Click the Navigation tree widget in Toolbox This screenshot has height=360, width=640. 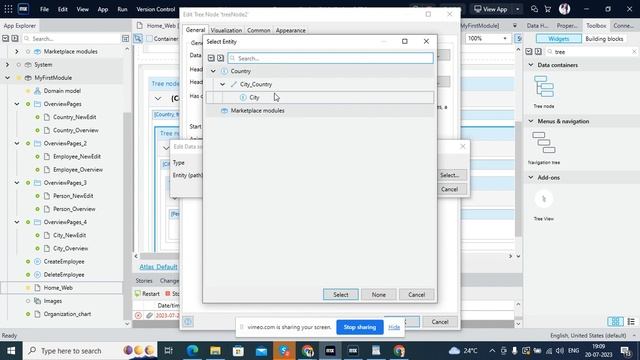pyautogui.click(x=544, y=148)
